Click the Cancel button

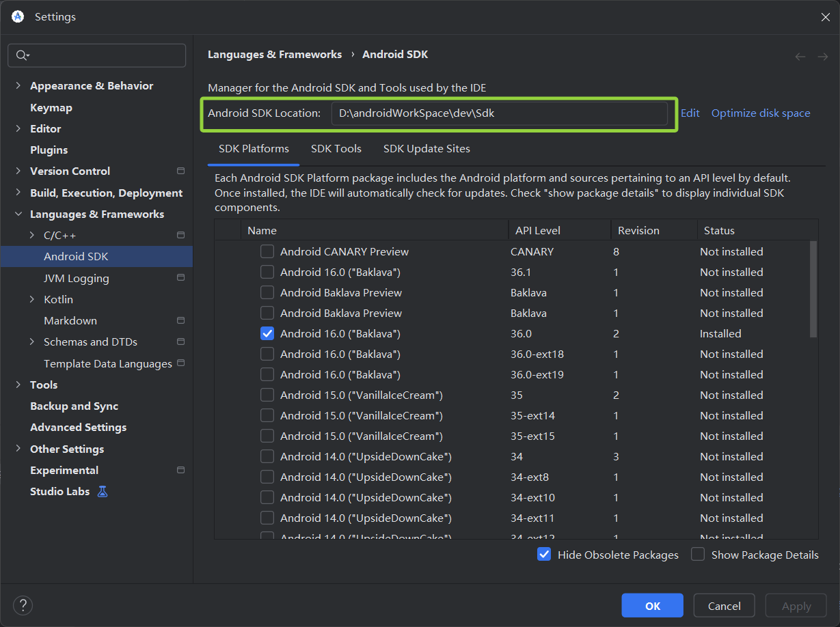pos(724,606)
